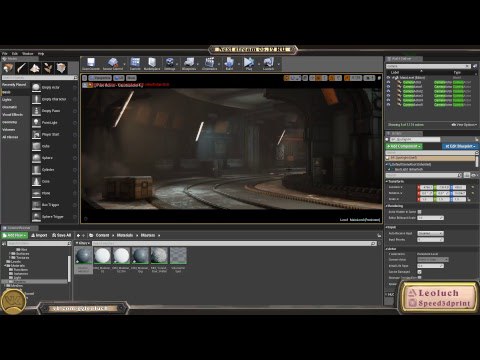Click the Point Light icon in the place list
Image resolution: width=480 pixels, height=360 pixels.
click(x=36, y=123)
